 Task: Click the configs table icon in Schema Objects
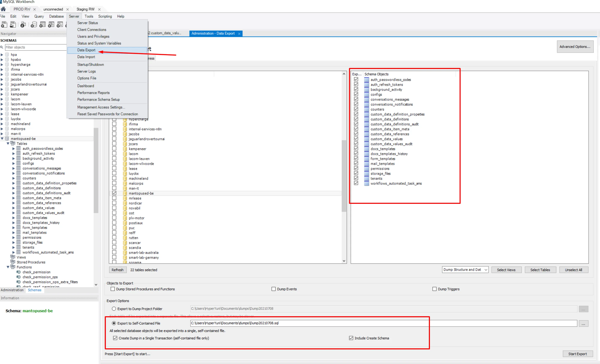367,94
